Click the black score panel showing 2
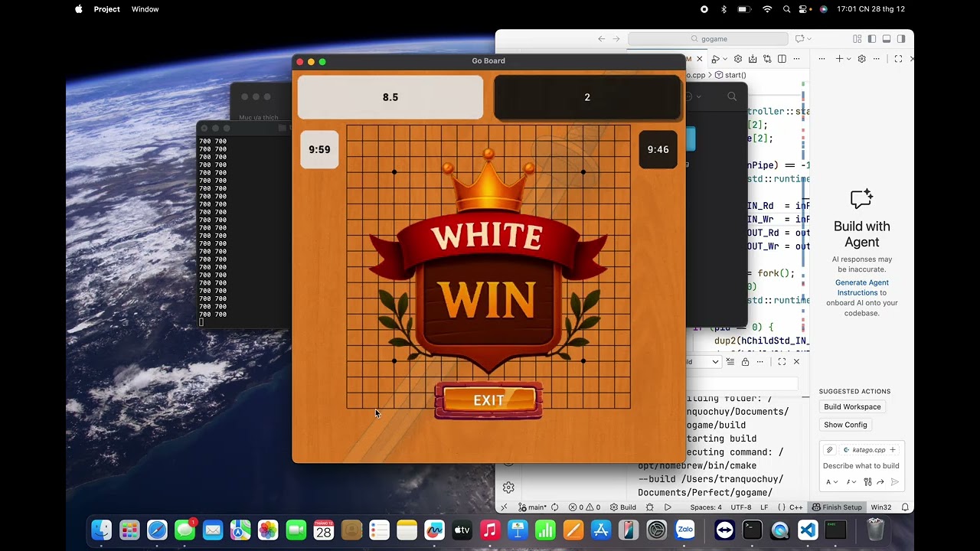980x551 pixels. pos(587,97)
